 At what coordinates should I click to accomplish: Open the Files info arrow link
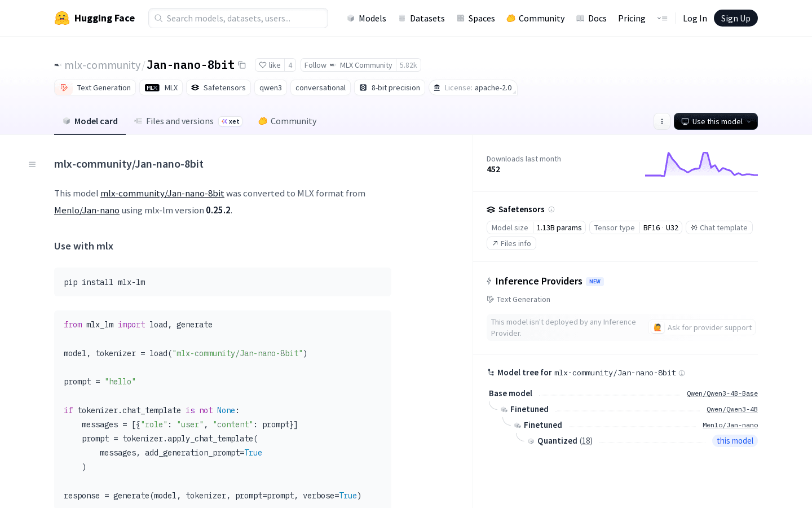pos(511,243)
